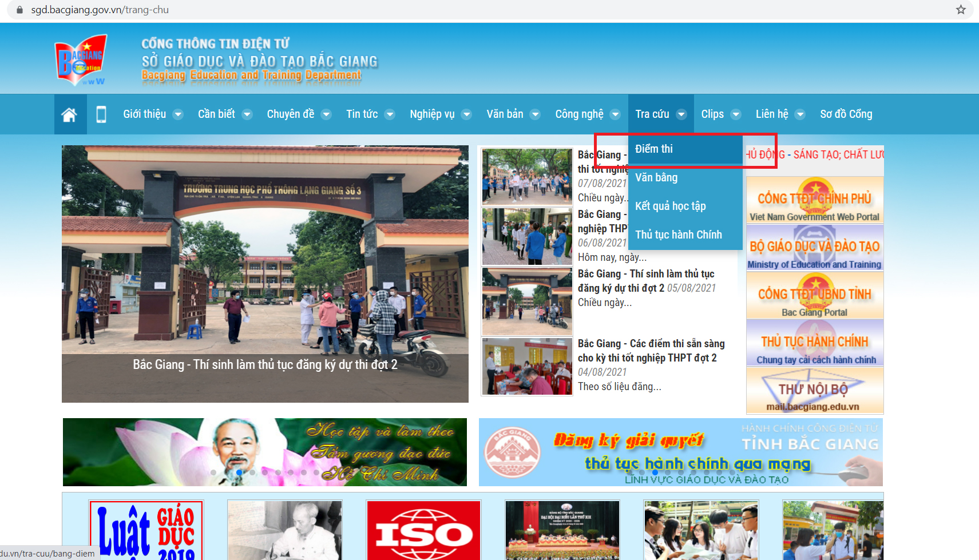Expand the Clips dropdown arrow
979x560 pixels.
click(x=736, y=114)
